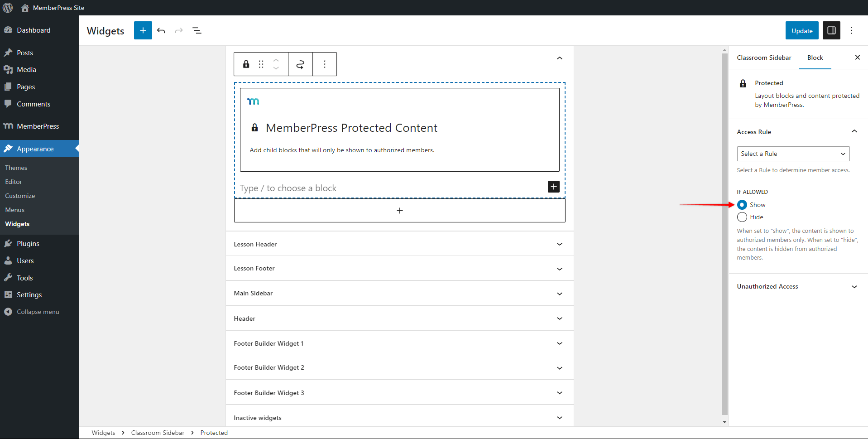Click the Collapse menu arrow icon
Screen dimensions: 868x439
8,312
